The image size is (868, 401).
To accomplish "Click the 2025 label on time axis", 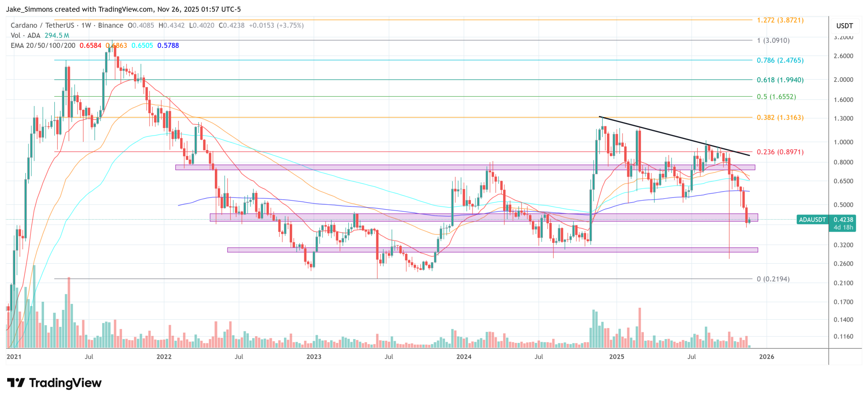I will pyautogui.click(x=616, y=356).
